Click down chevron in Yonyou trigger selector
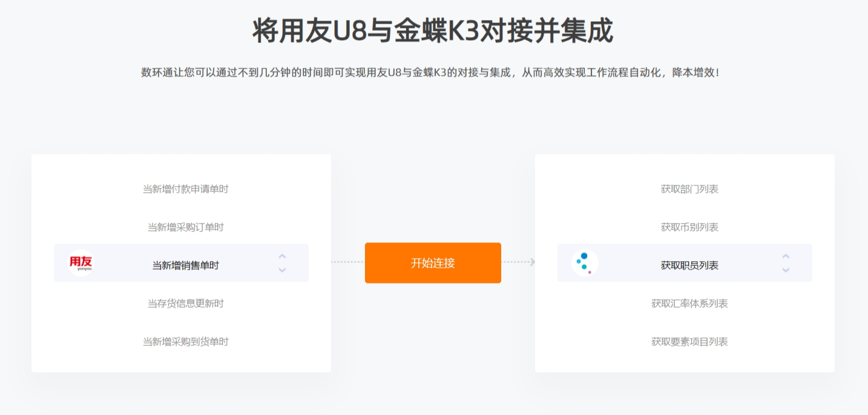The width and height of the screenshot is (868, 415). pyautogui.click(x=282, y=270)
